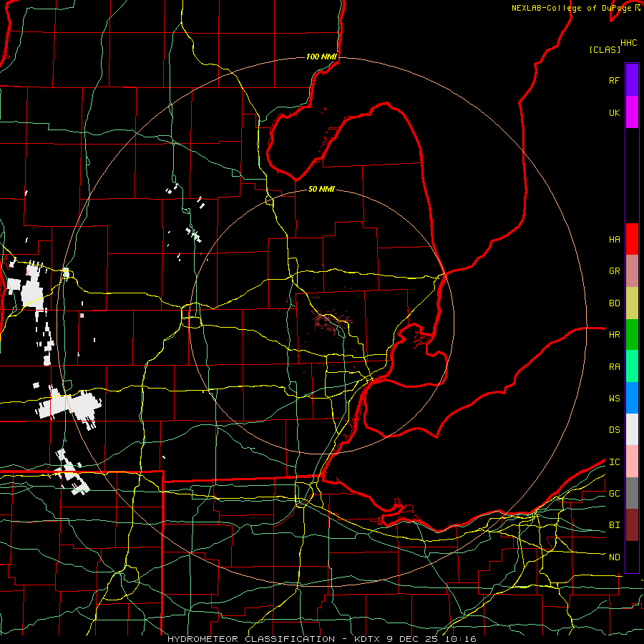
Task: Click the WS legend label
Action: pos(614,399)
